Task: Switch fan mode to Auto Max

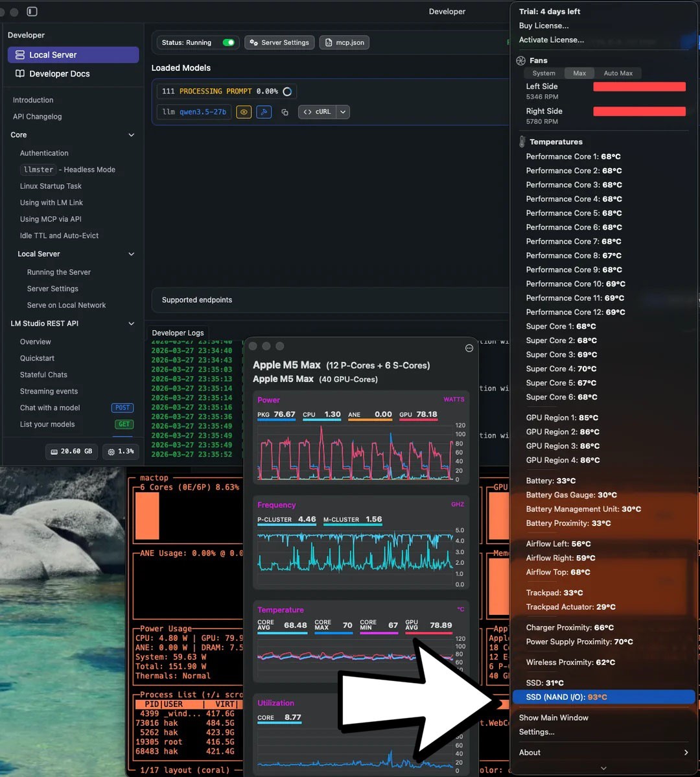Action: tap(618, 73)
